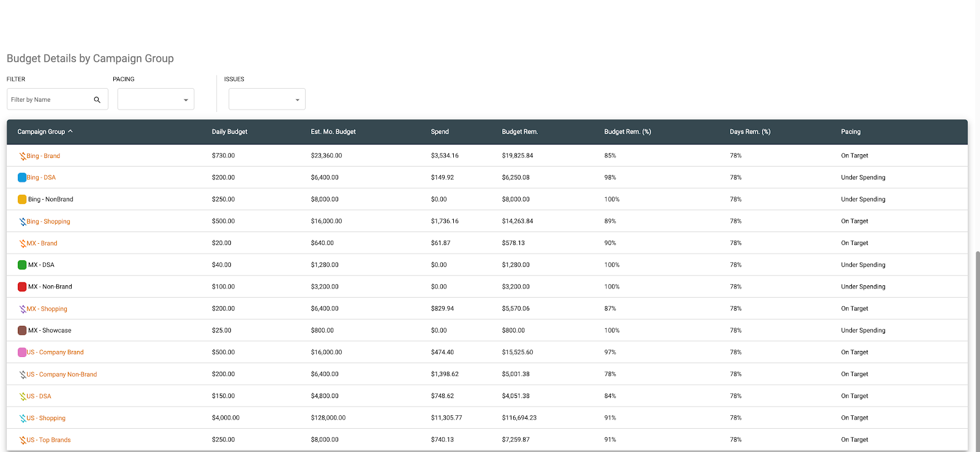This screenshot has height=452, width=980.
Task: Open the Issues dropdown filter
Action: [266, 100]
